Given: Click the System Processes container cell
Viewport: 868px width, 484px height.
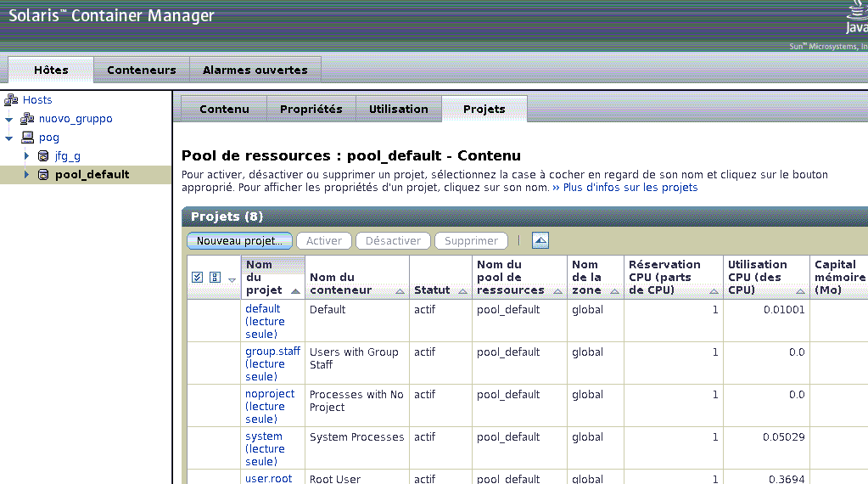Looking at the screenshot, I should [x=357, y=447].
